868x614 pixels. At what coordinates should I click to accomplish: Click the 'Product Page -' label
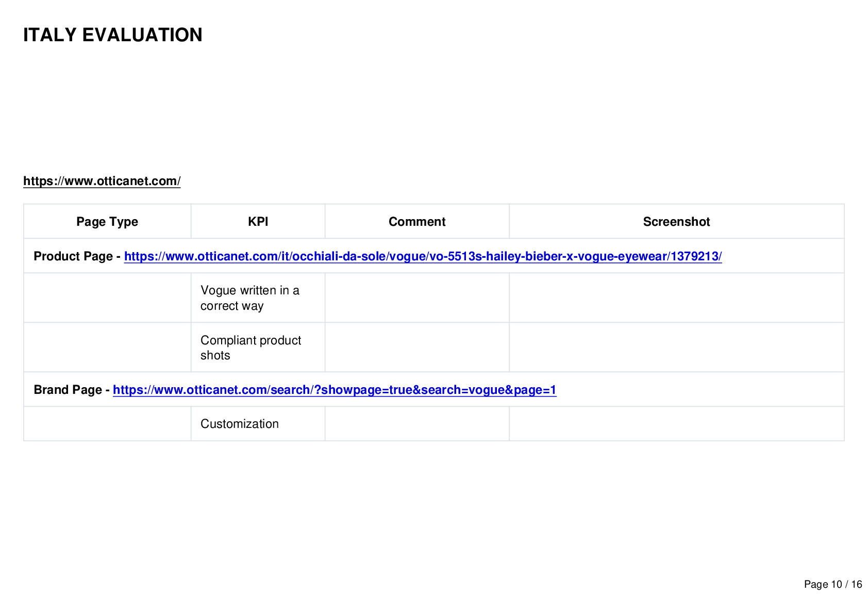(77, 256)
